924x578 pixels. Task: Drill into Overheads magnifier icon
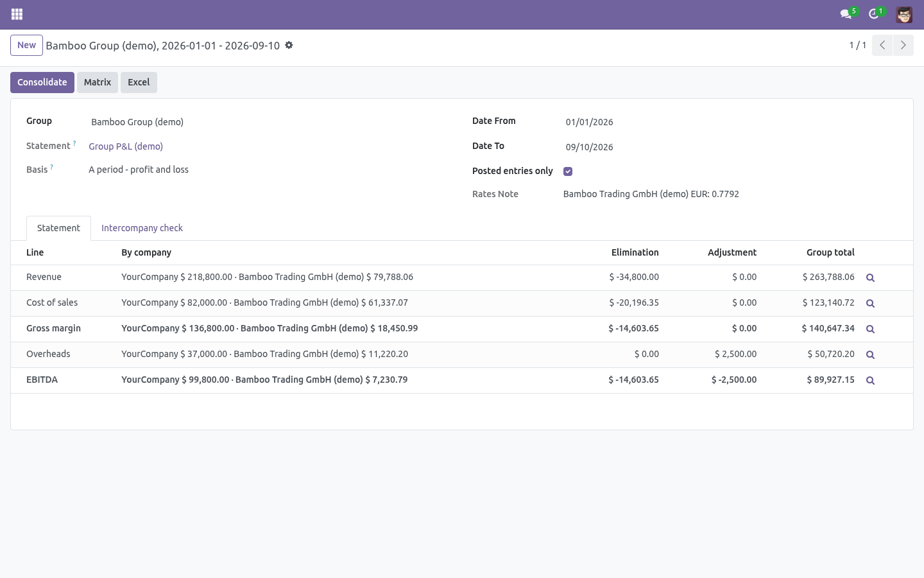pyautogui.click(x=870, y=355)
